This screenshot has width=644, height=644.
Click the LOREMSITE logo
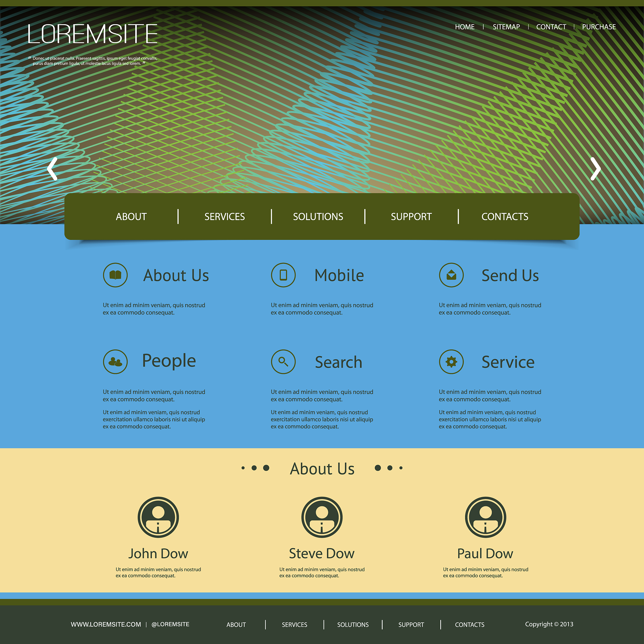tap(93, 34)
